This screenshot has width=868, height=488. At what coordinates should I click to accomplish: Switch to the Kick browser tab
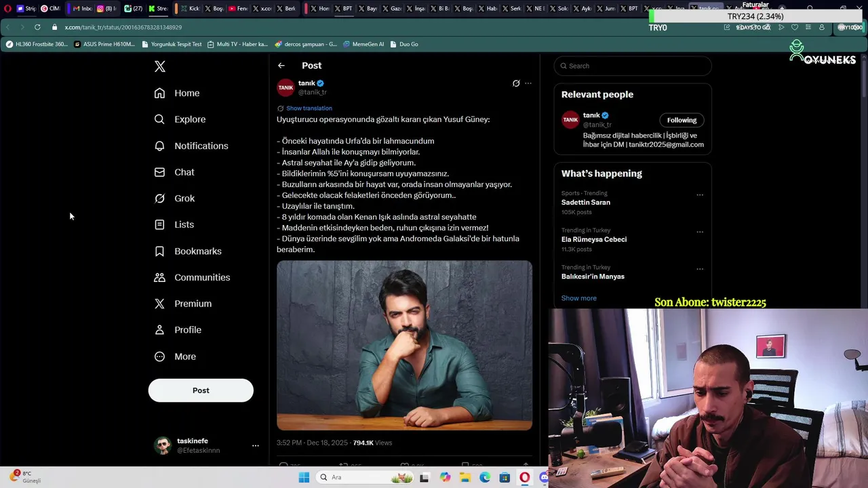[191, 8]
